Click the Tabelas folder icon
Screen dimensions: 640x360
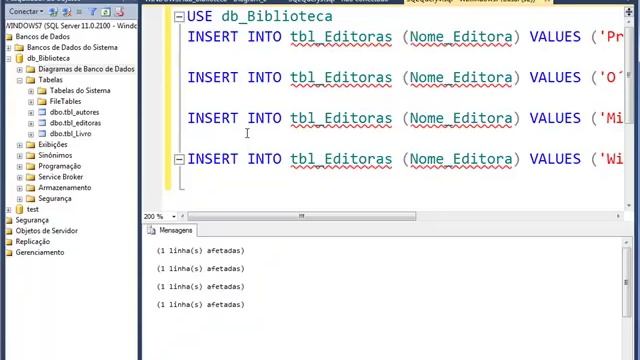31,80
